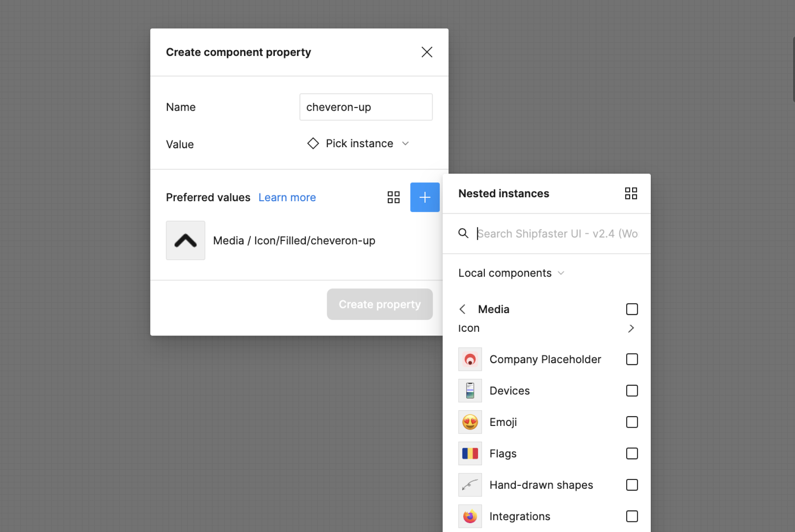The width and height of the screenshot is (795, 532).
Task: Select the cheveron-up icon thumbnail
Action: pyautogui.click(x=185, y=241)
